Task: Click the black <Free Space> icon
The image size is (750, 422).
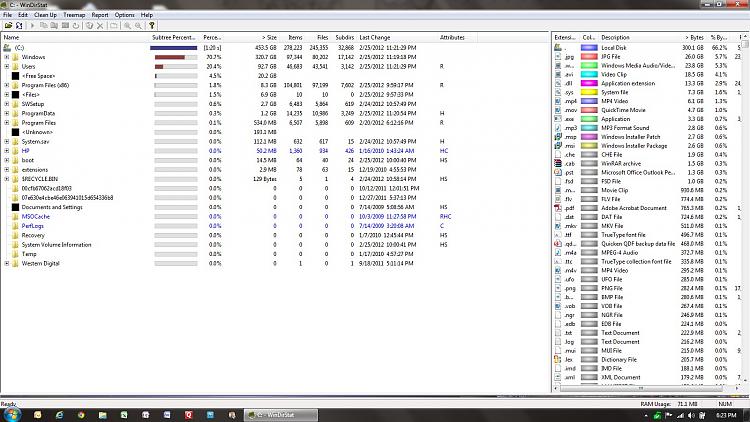Action: click(15, 76)
